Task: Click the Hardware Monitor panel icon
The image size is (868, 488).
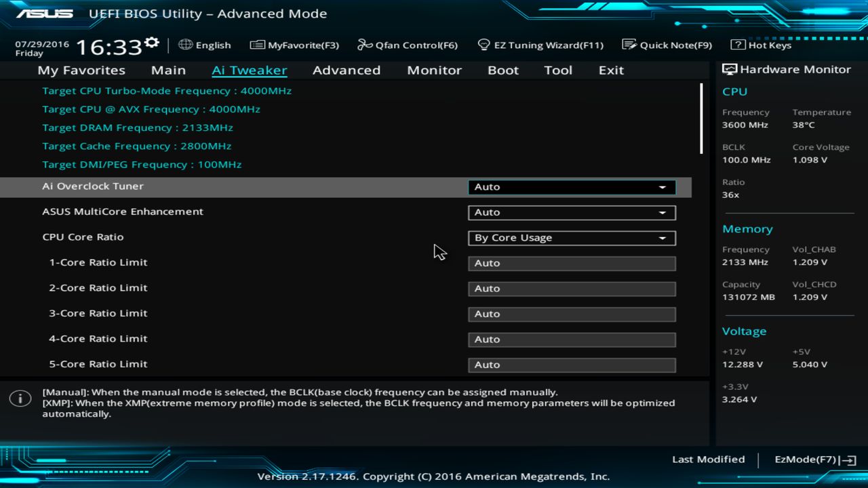Action: [x=729, y=68]
